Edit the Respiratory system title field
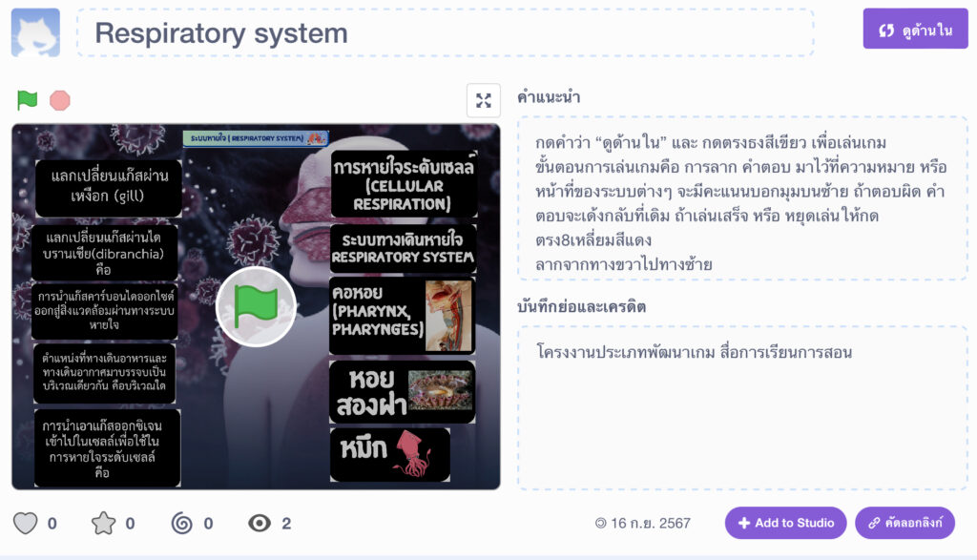977x560 pixels. pos(445,33)
